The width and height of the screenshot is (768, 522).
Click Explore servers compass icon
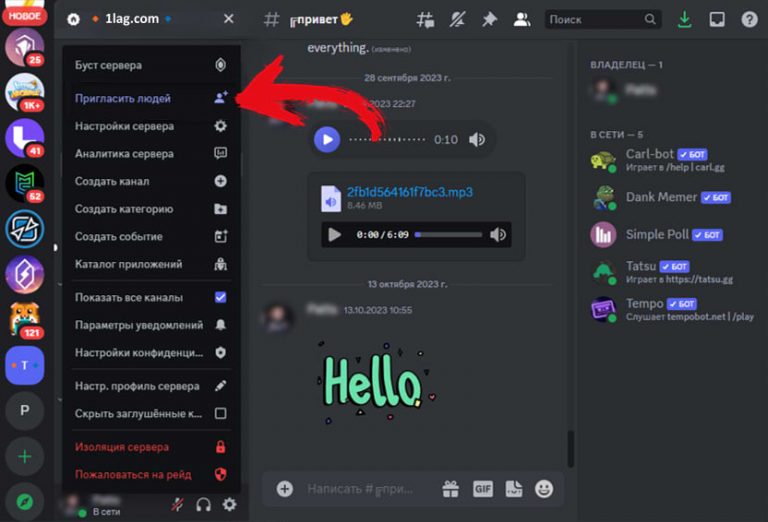click(24, 501)
